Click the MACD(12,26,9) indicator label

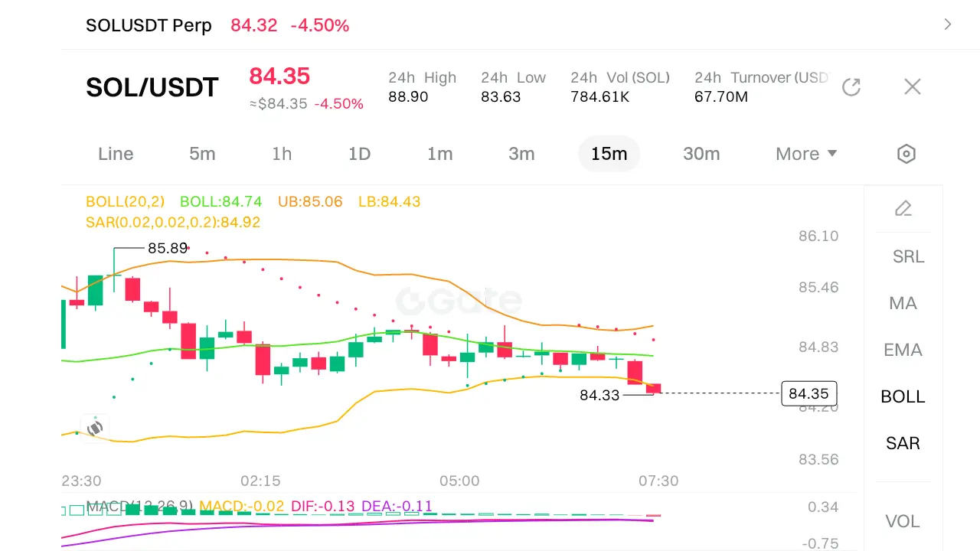click(x=139, y=506)
